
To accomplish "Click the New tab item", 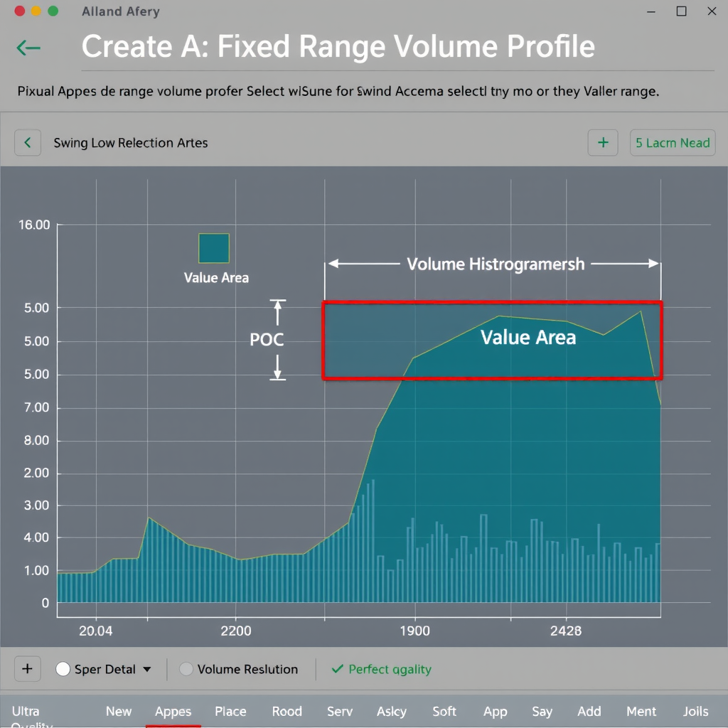I will 119,712.
